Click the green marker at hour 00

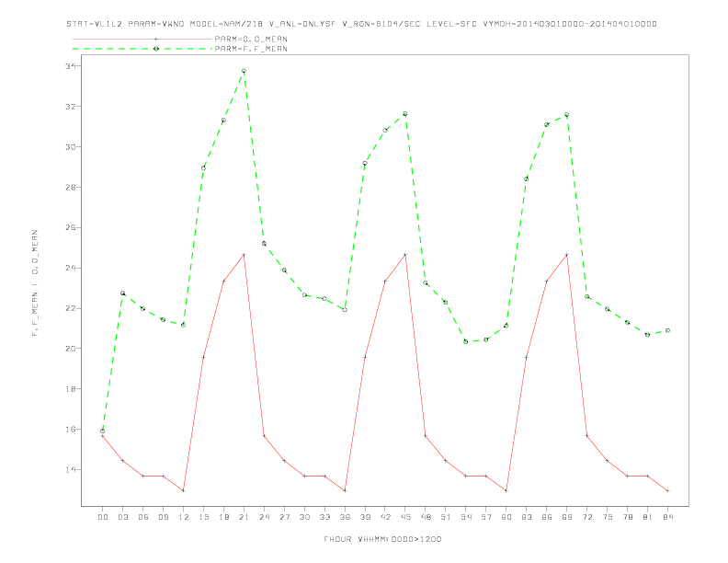click(x=103, y=431)
